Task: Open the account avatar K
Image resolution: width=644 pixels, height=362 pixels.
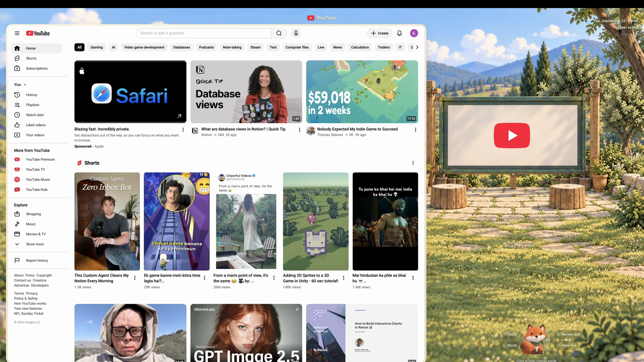Action: click(414, 33)
